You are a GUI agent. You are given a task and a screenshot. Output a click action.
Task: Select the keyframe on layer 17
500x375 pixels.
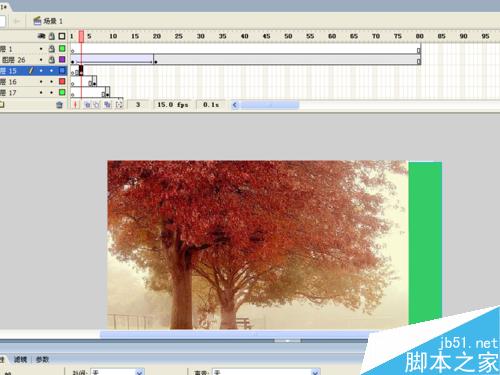[107, 93]
